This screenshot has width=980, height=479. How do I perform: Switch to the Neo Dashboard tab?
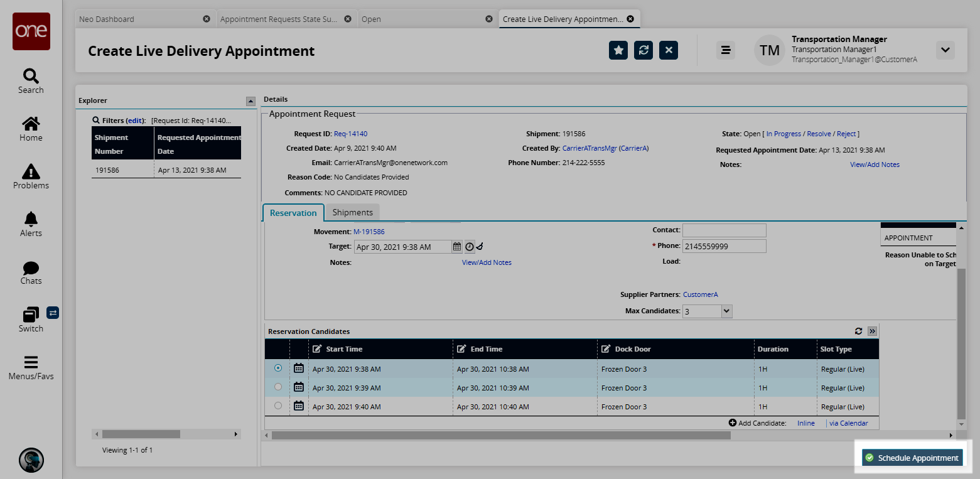pos(107,19)
